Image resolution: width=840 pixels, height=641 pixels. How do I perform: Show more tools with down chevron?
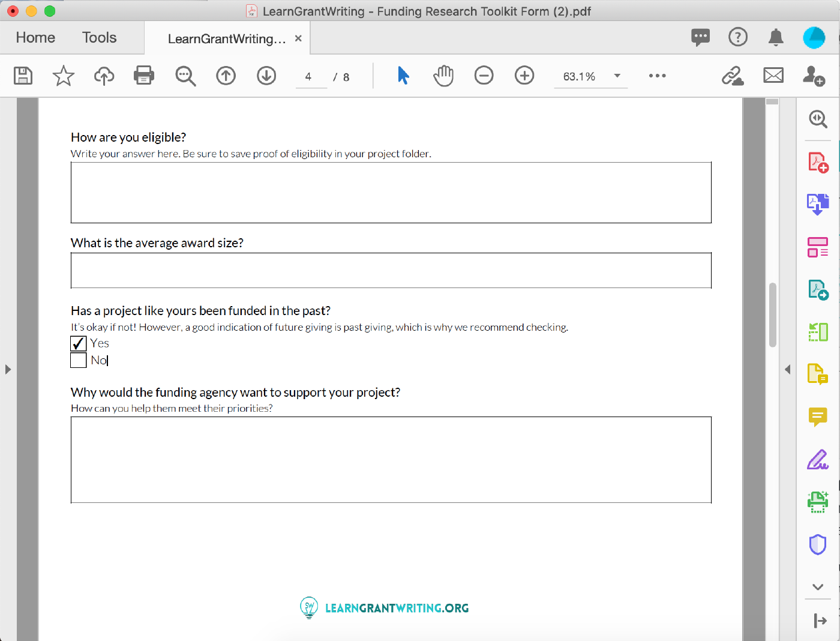pyautogui.click(x=817, y=587)
